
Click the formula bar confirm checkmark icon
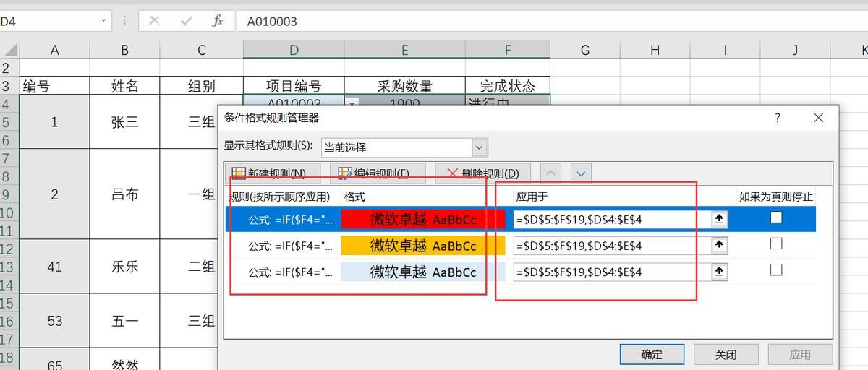[x=186, y=21]
